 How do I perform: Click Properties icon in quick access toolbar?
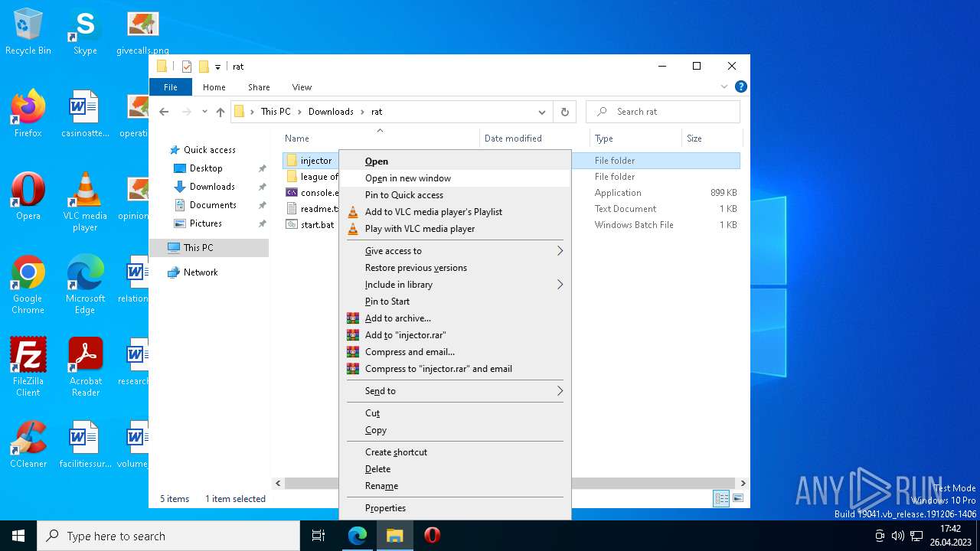[187, 67]
